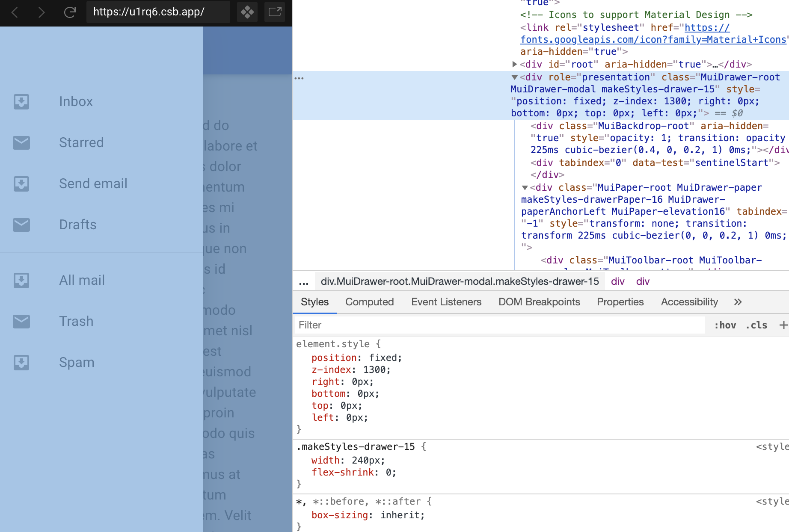The width and height of the screenshot is (789, 532).
Task: Open more DevTools tabs via chevron icon
Action: 737,302
